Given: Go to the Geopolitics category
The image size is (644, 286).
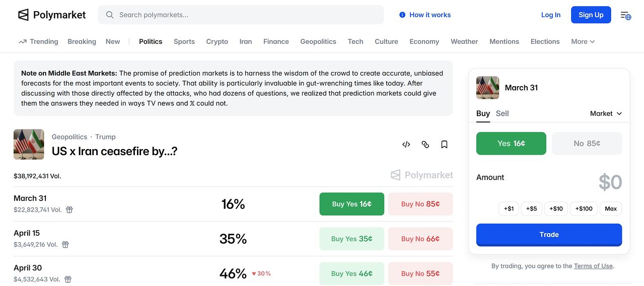Looking at the screenshot, I should click(x=318, y=42).
